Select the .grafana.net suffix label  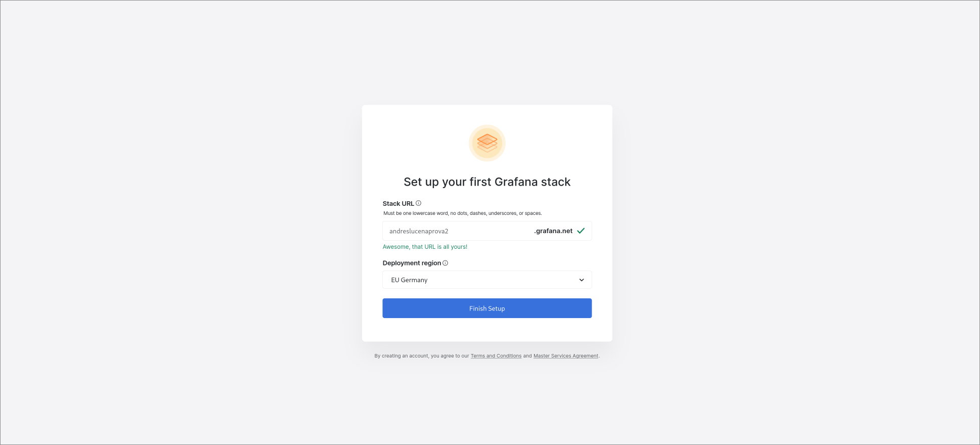coord(553,231)
